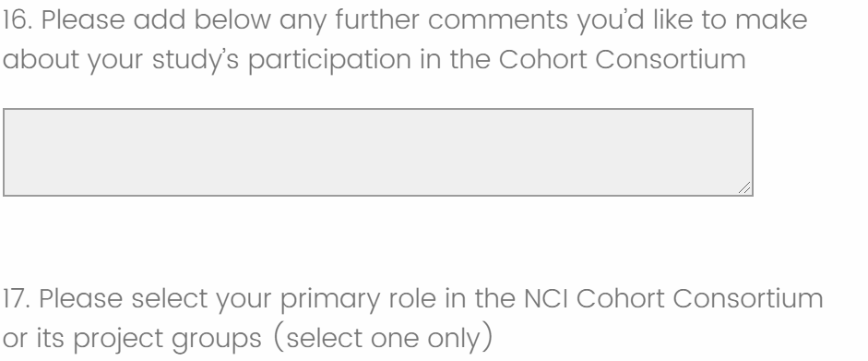Click the words 'further comments' in question 16
This screenshot has height=361, width=868.
451,20
